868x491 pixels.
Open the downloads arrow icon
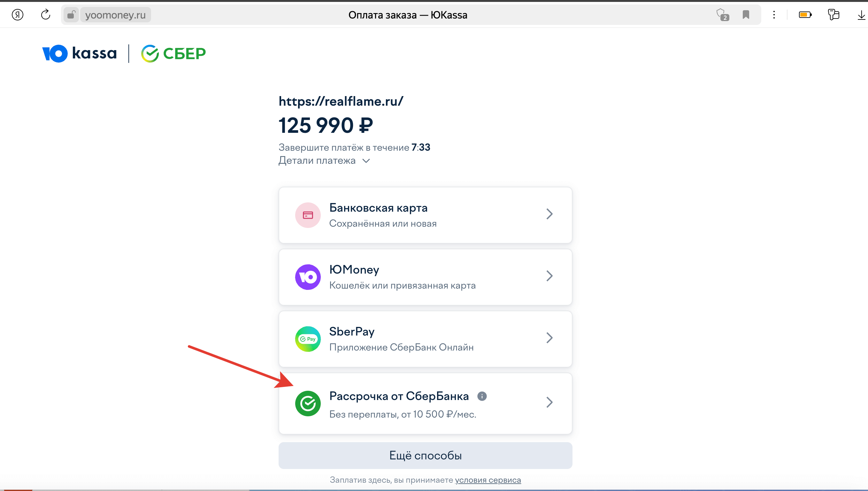[x=861, y=15]
